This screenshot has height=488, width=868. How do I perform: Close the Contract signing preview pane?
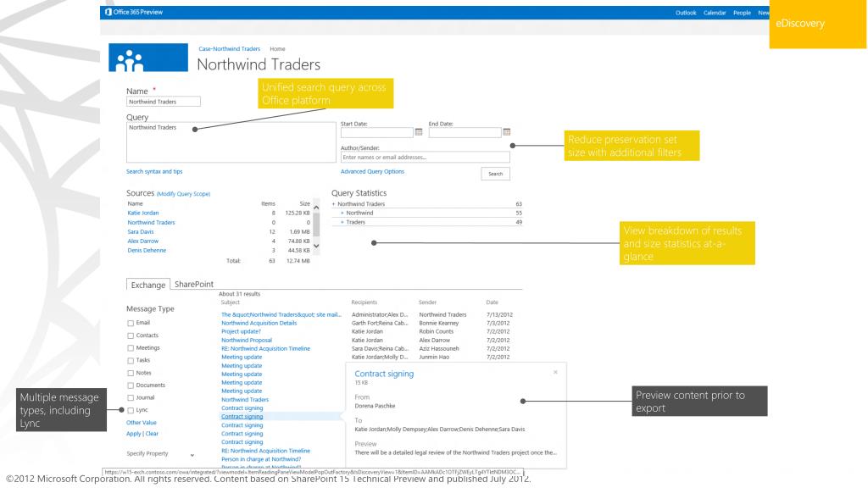555,373
